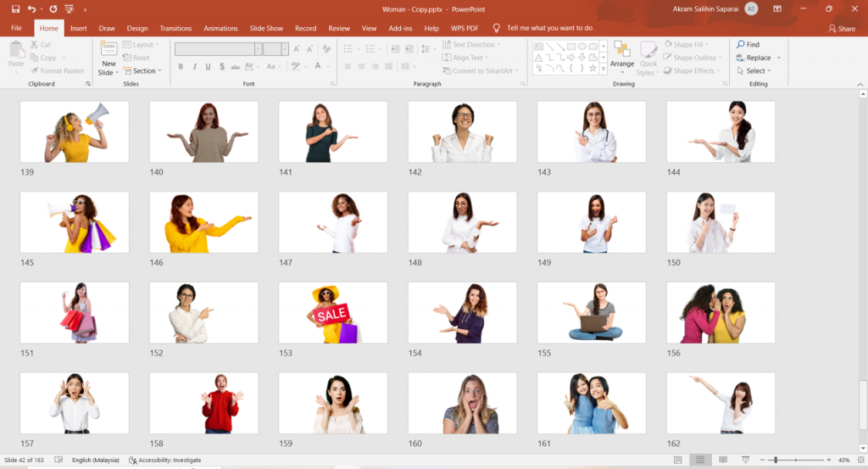Click the Find magnifier icon
This screenshot has height=469, width=868.
[x=741, y=44]
